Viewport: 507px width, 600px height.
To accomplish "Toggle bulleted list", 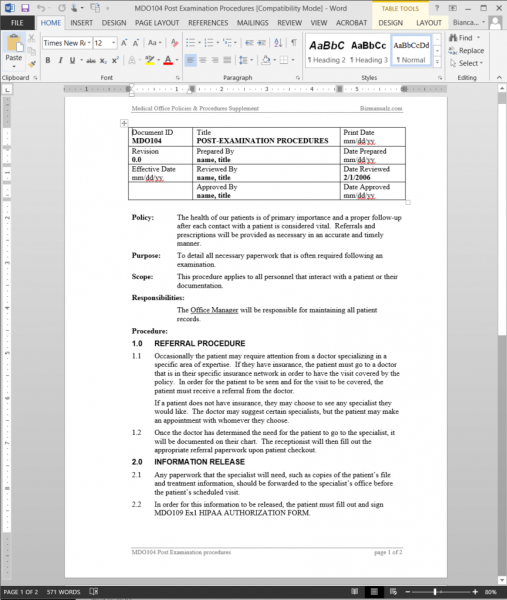I will [190, 43].
